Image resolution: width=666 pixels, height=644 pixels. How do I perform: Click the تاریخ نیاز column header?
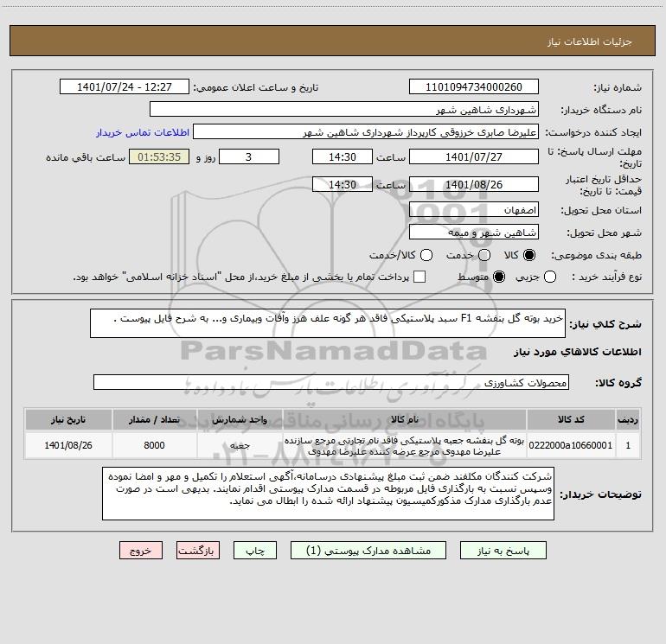pyautogui.click(x=68, y=419)
